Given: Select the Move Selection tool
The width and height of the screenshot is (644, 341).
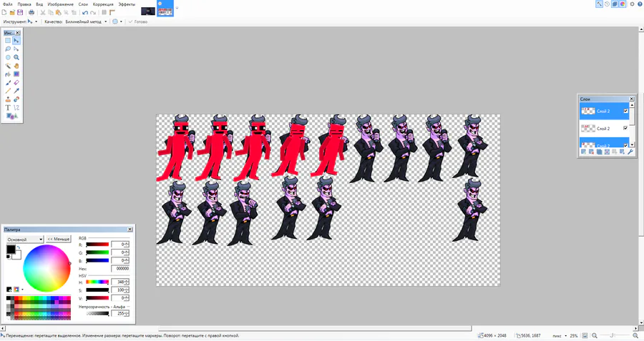Looking at the screenshot, I should click(16, 49).
